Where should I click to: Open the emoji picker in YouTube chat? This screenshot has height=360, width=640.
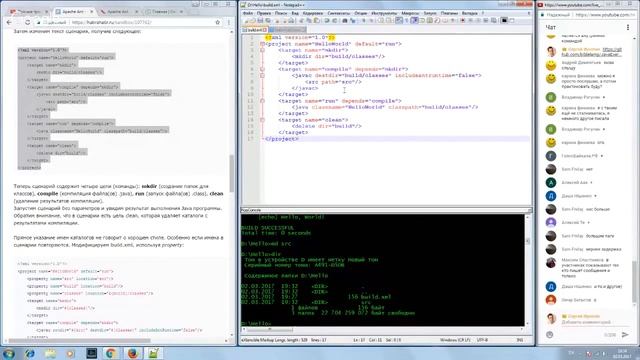[x=549, y=335]
